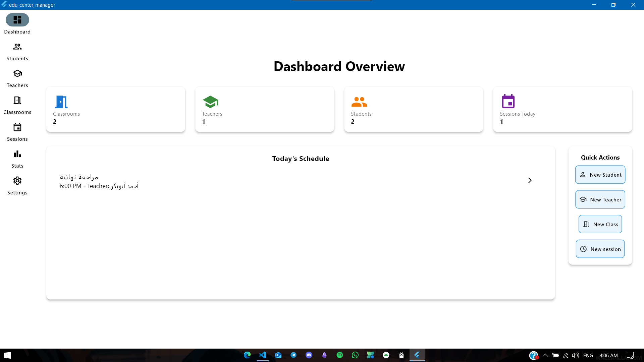The image size is (644, 362).
Task: Click the Quick Actions heading
Action: [600, 158]
